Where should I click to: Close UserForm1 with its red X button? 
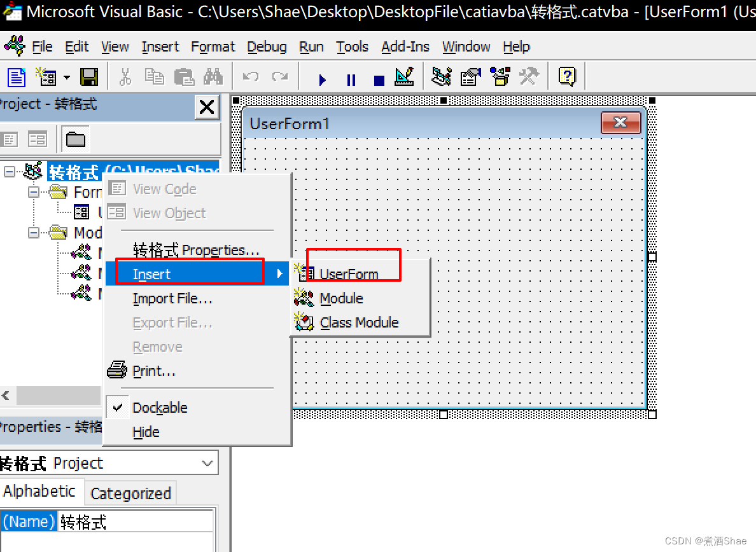click(x=621, y=123)
